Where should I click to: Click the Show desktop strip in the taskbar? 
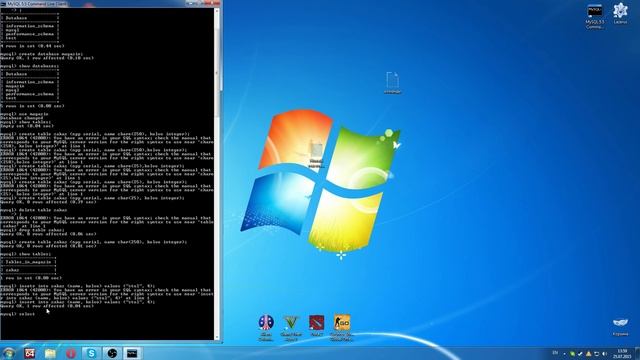click(x=637, y=353)
